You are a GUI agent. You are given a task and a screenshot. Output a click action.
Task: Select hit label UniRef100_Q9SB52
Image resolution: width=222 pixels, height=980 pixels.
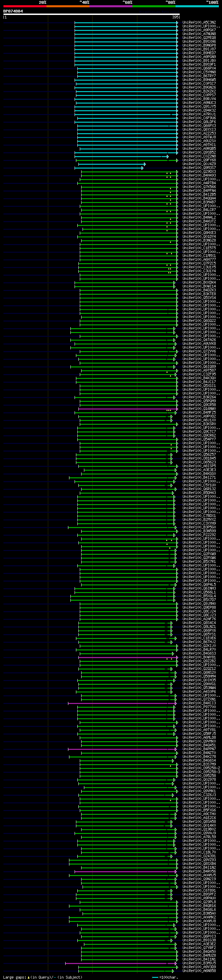199,153
